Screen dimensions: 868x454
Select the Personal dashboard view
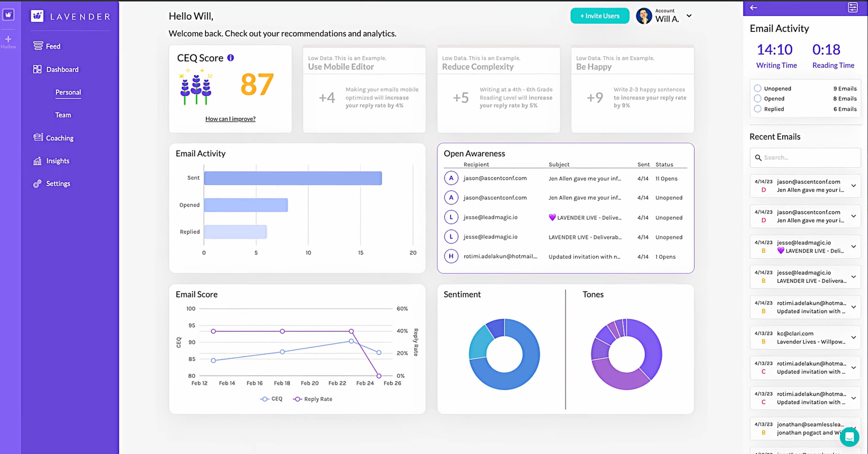(68, 92)
